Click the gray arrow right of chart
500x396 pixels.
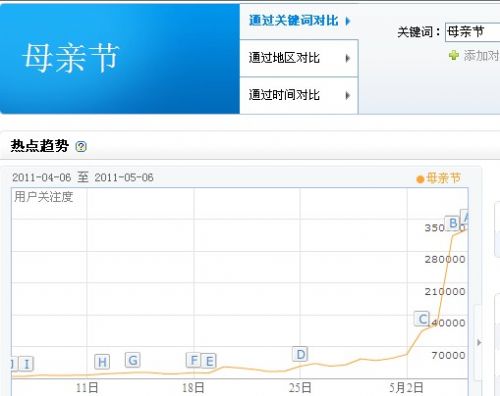479,342
